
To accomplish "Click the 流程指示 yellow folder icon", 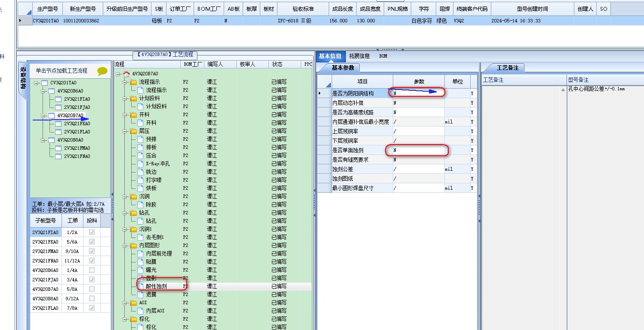I will (x=133, y=82).
